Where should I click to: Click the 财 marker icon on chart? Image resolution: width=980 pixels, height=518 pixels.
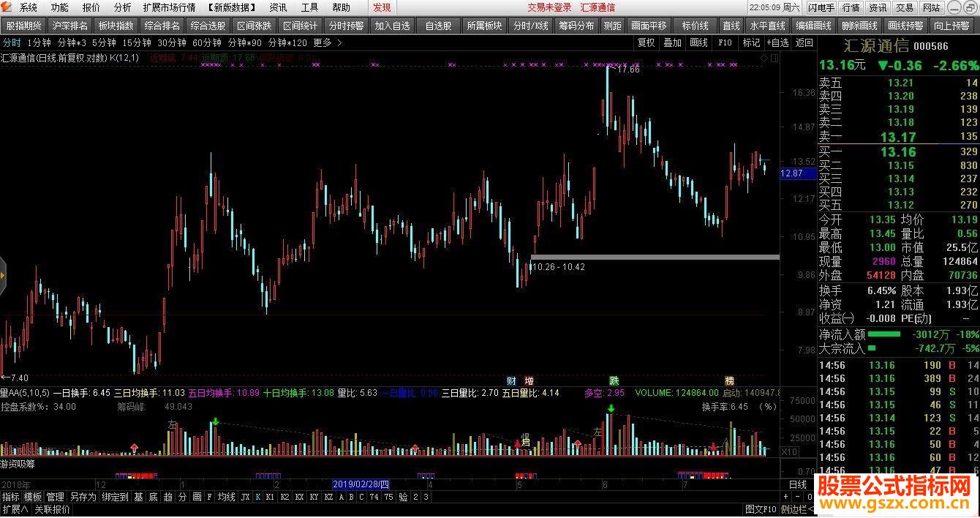(x=511, y=381)
